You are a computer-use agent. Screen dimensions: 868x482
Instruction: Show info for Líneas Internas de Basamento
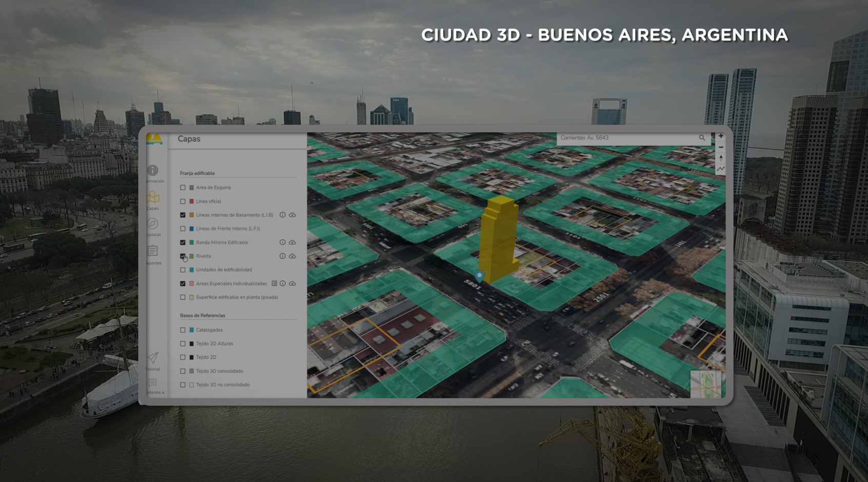(x=282, y=215)
